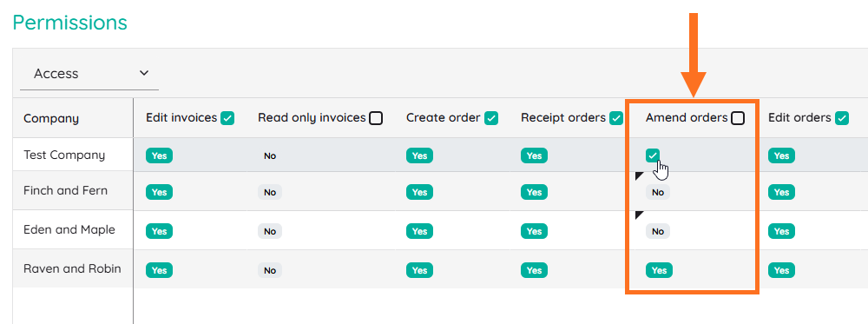Select the Eden and Maple row name
Image resolution: width=868 pixels, height=324 pixels.
click(69, 229)
